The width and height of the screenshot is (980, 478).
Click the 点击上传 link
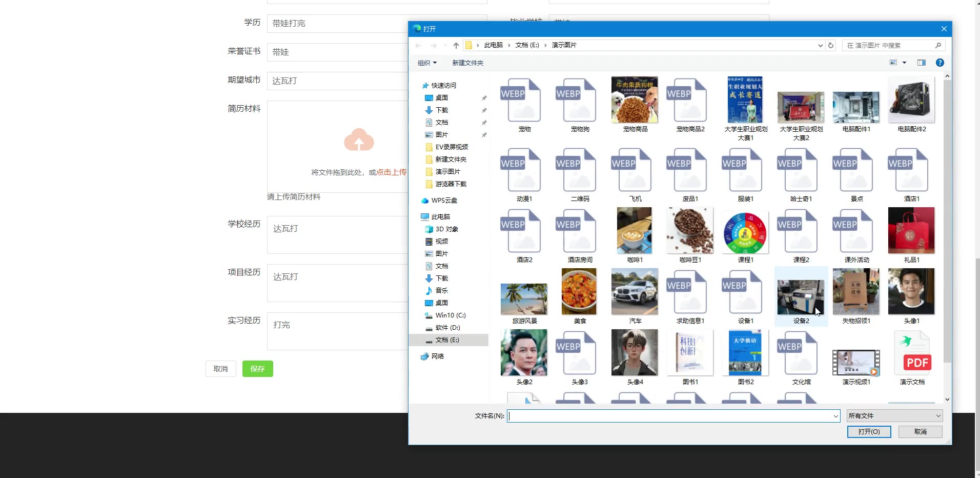(x=391, y=172)
